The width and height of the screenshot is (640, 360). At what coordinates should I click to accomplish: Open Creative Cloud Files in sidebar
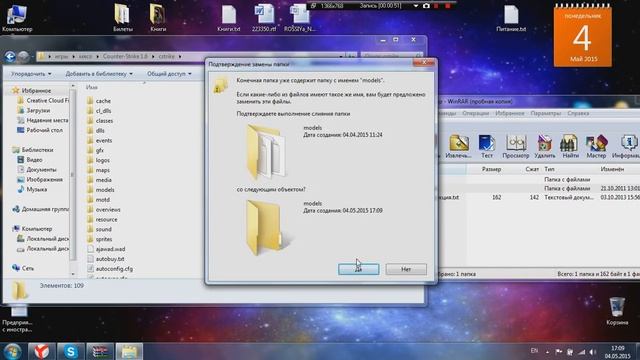pos(42,100)
